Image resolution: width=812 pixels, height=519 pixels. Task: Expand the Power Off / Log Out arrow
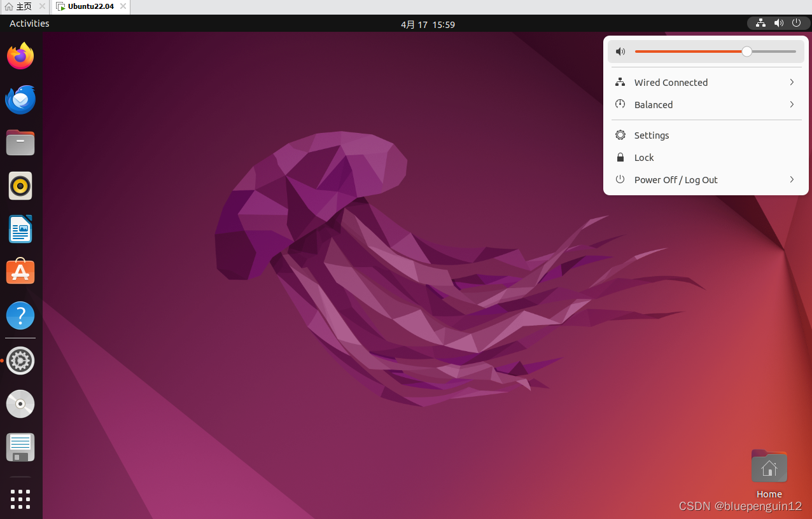pyautogui.click(x=792, y=179)
